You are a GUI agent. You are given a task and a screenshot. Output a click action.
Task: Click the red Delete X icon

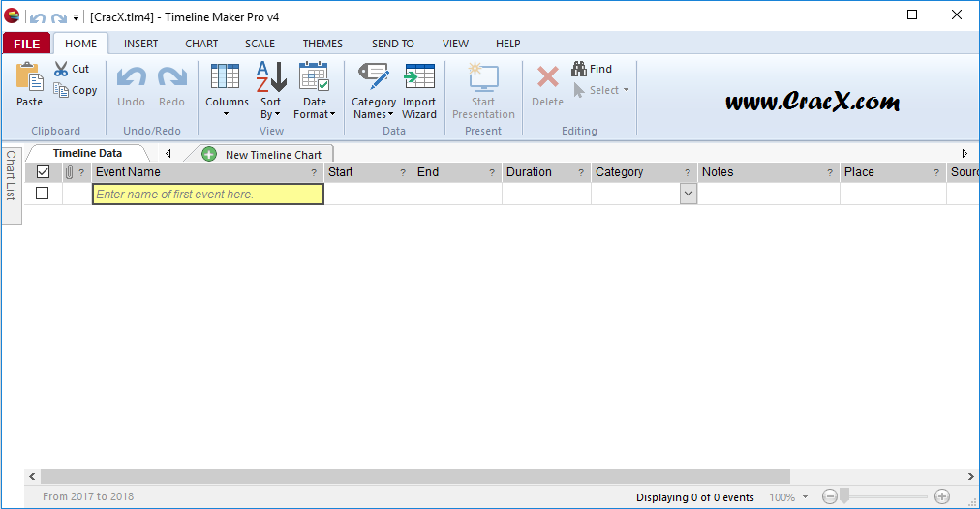coord(547,77)
